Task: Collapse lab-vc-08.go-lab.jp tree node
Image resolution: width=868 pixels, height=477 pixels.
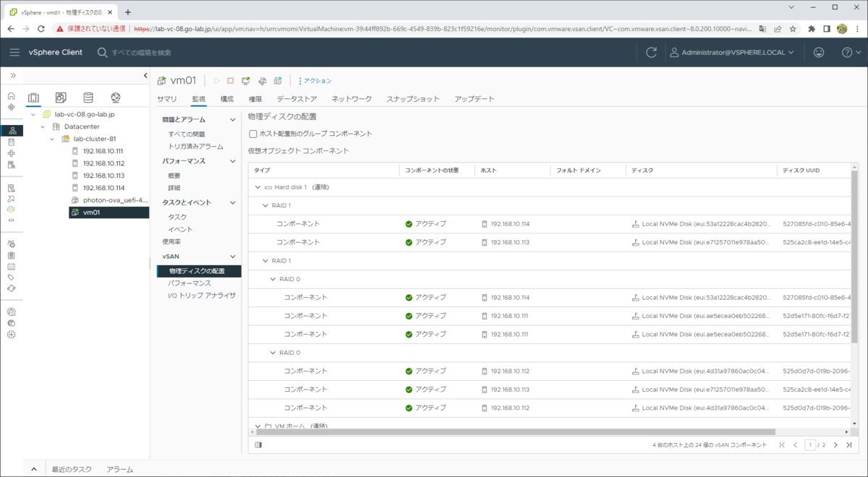Action: pyautogui.click(x=34, y=114)
